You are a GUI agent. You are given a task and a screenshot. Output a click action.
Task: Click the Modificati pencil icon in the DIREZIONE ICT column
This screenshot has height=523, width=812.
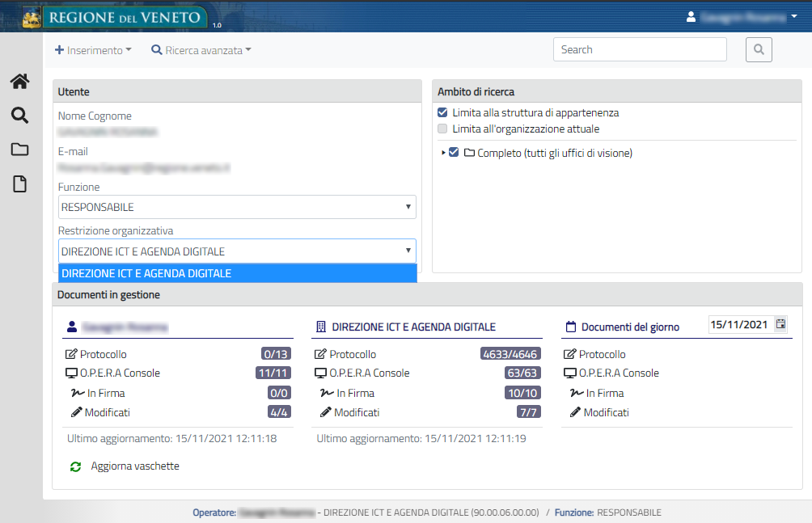tap(326, 412)
